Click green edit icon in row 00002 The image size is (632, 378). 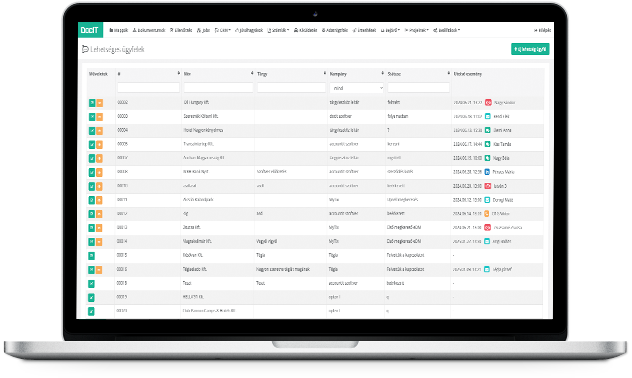pos(92,103)
